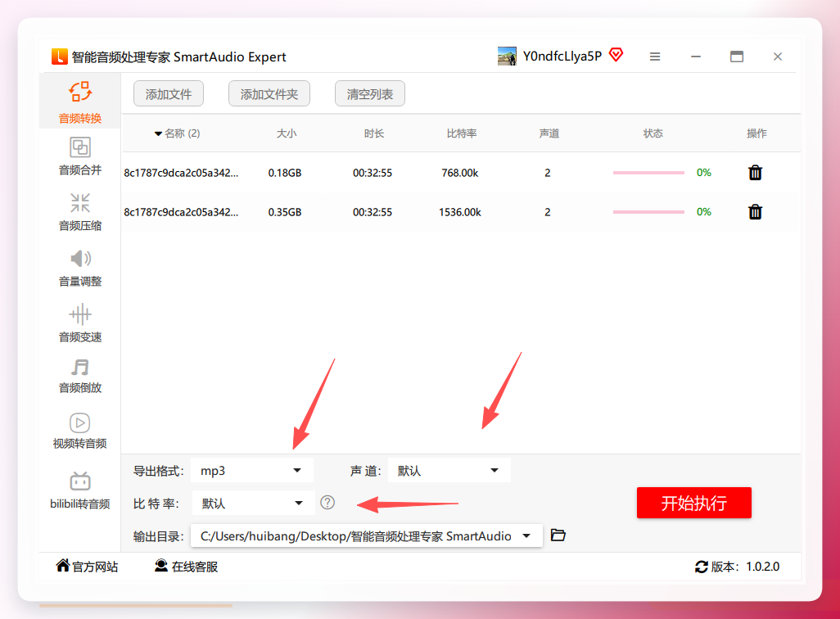Open the 音频倒放 audio reverse module

click(x=79, y=376)
